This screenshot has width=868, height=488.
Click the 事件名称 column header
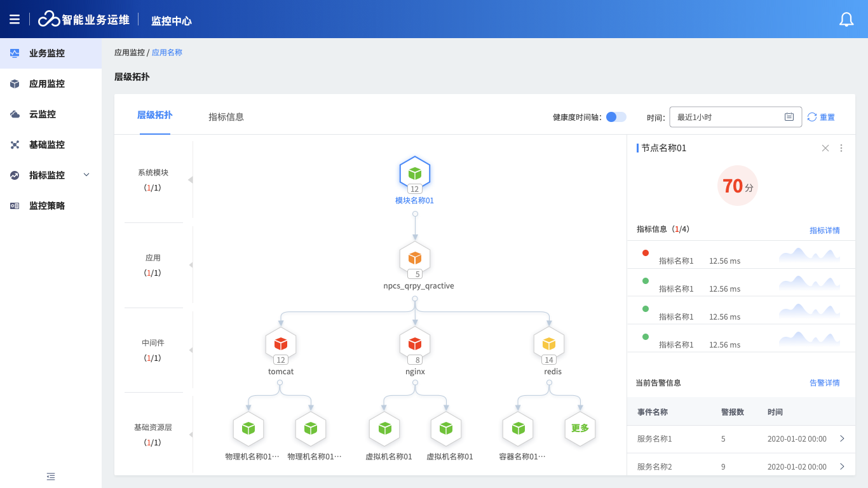(x=653, y=412)
